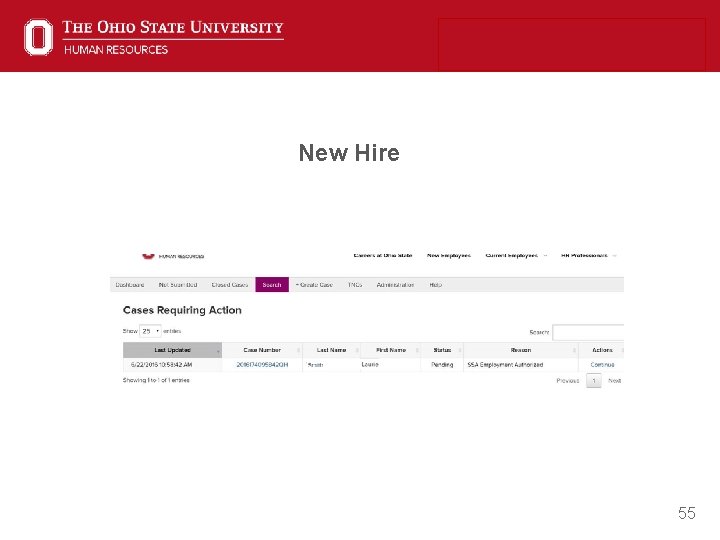This screenshot has height=540, width=720.
Task: Click the table Search input field
Action: coord(588,332)
